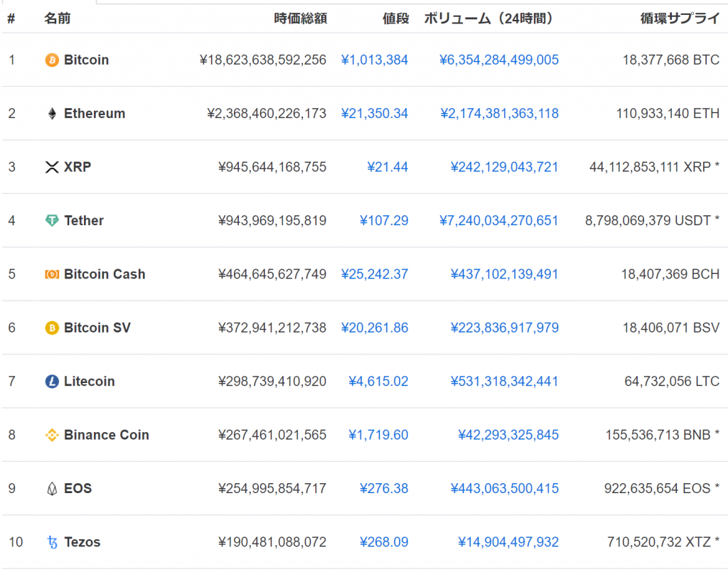Select market cap ¥945,644,168,755
The image size is (728, 572).
[272, 167]
